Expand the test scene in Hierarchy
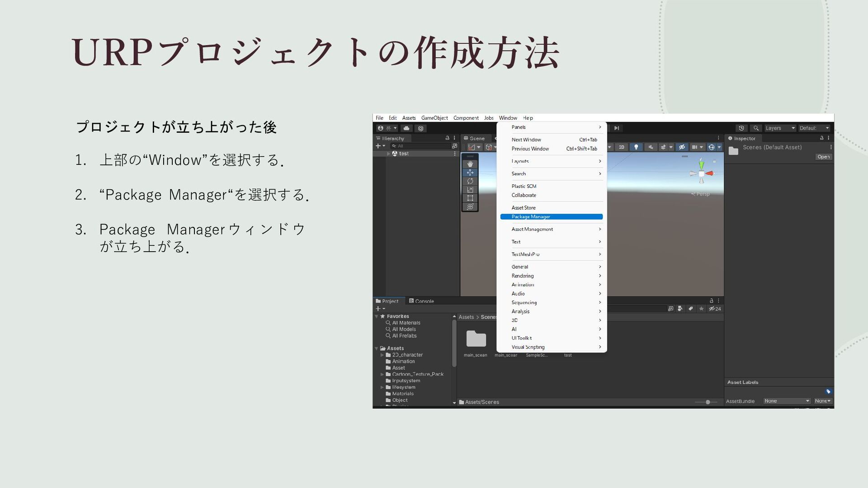This screenshot has height=488, width=868. [388, 154]
